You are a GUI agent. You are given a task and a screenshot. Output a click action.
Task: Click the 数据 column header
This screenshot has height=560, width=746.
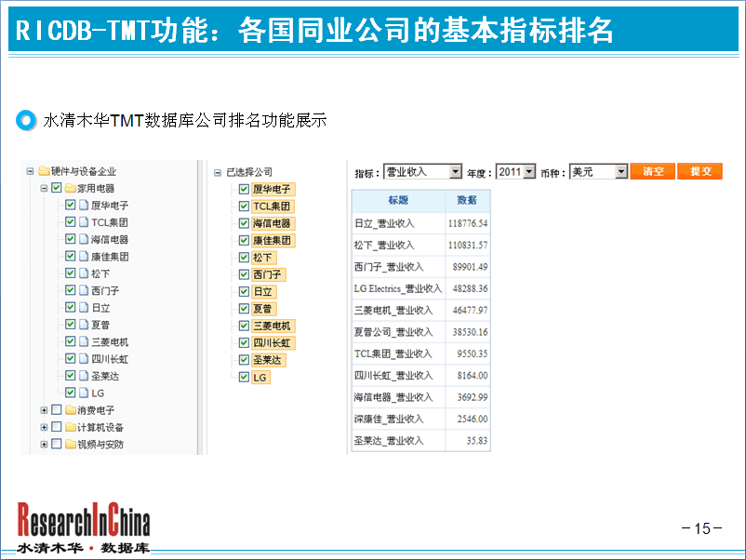pos(467,200)
